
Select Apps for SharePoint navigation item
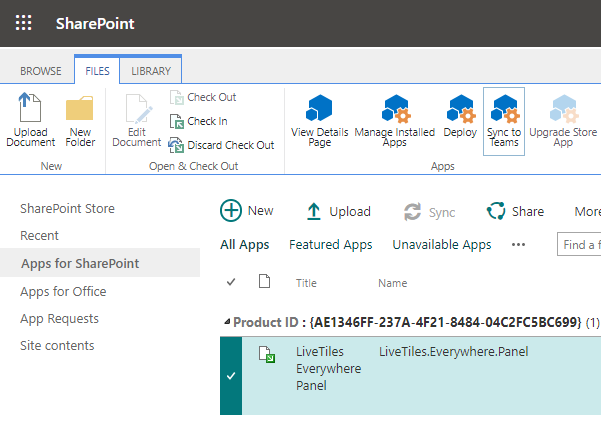(x=100, y=263)
